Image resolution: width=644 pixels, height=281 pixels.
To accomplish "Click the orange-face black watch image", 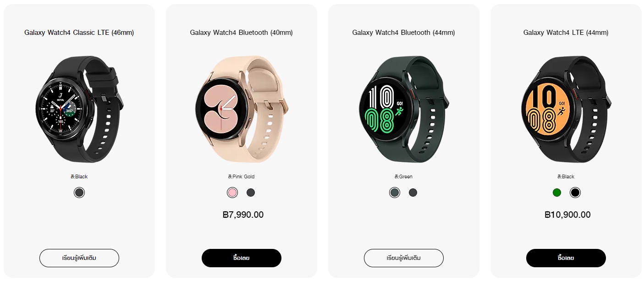I will coord(566,110).
